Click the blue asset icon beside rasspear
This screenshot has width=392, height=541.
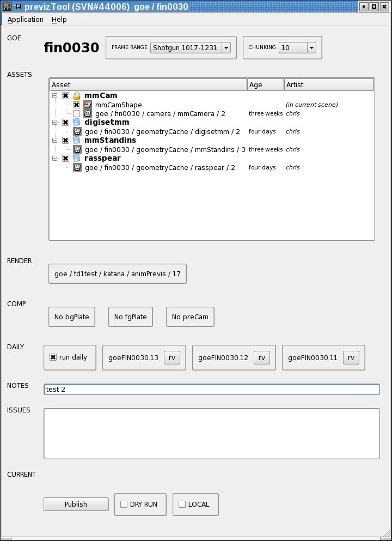pos(77,158)
